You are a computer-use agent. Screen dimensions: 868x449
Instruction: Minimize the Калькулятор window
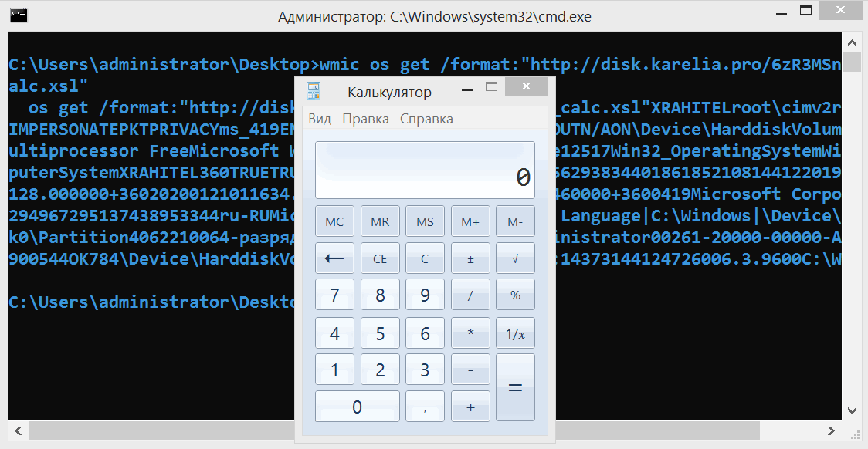[467, 89]
